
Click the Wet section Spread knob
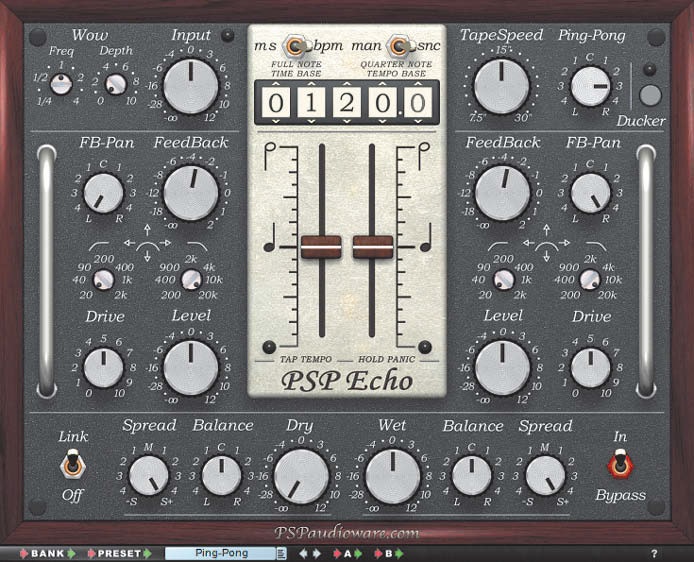545,476
